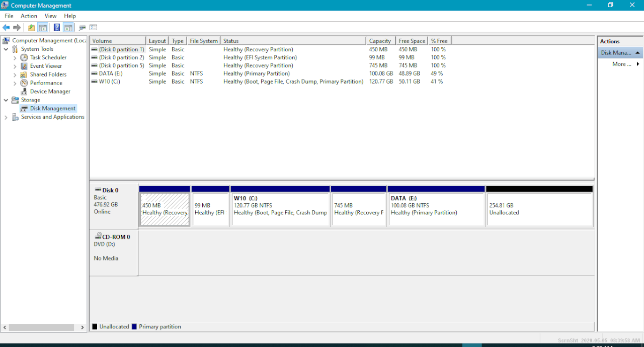Click the console tree scrollbar right arrow

coord(83,327)
